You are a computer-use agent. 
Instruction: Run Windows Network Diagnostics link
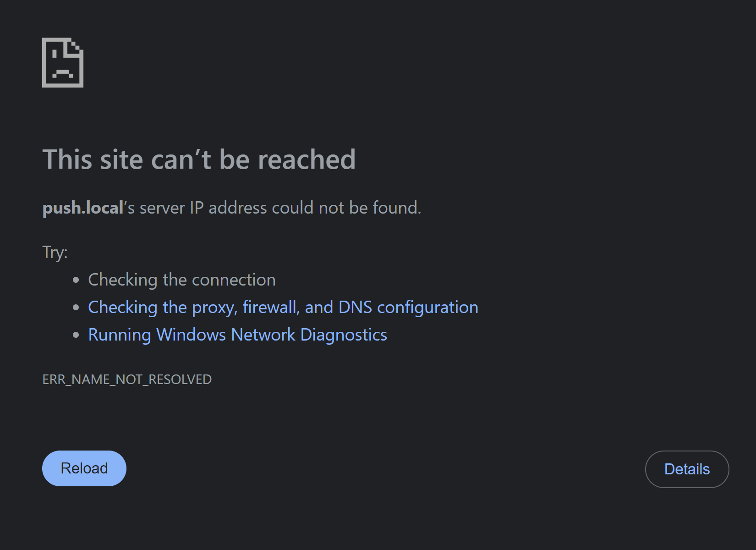[x=237, y=335]
